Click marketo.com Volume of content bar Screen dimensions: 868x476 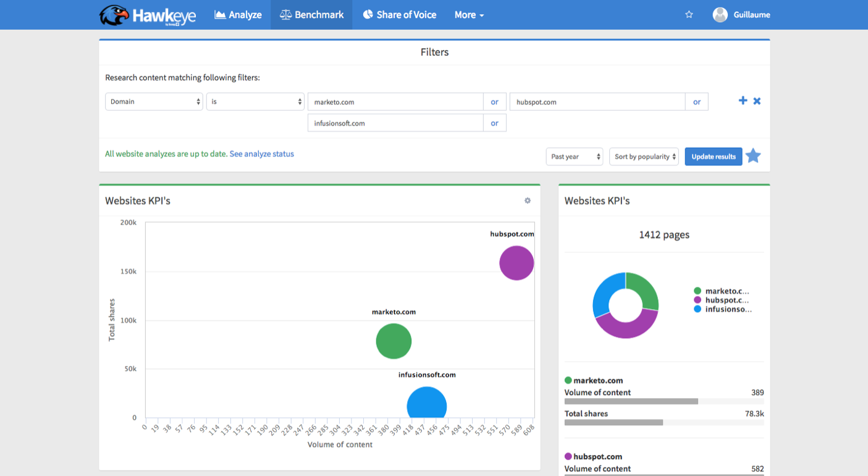tap(664, 401)
